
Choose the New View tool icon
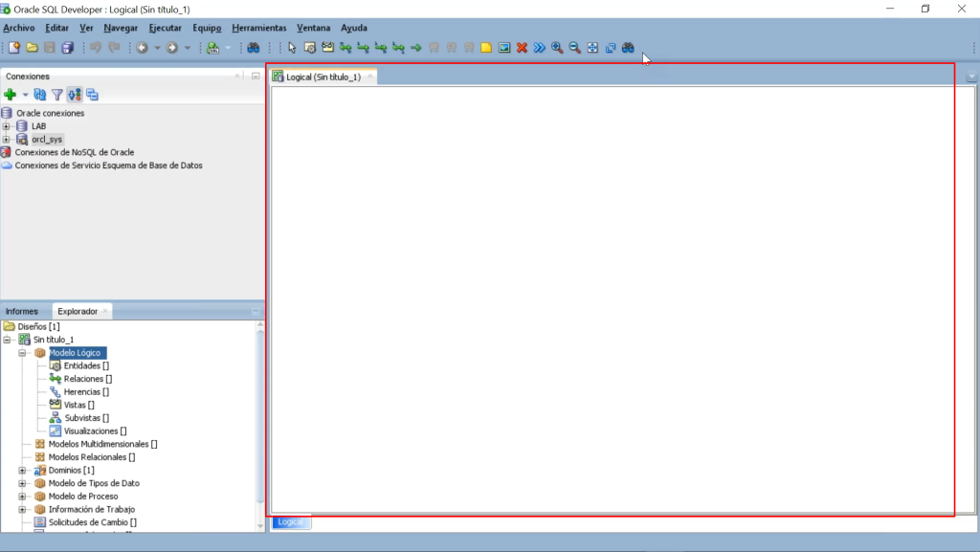click(327, 48)
